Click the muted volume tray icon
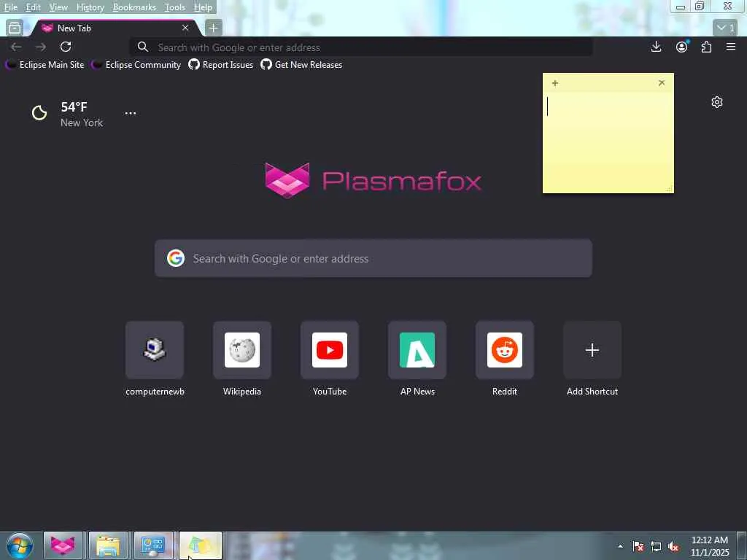747x560 pixels. click(673, 546)
